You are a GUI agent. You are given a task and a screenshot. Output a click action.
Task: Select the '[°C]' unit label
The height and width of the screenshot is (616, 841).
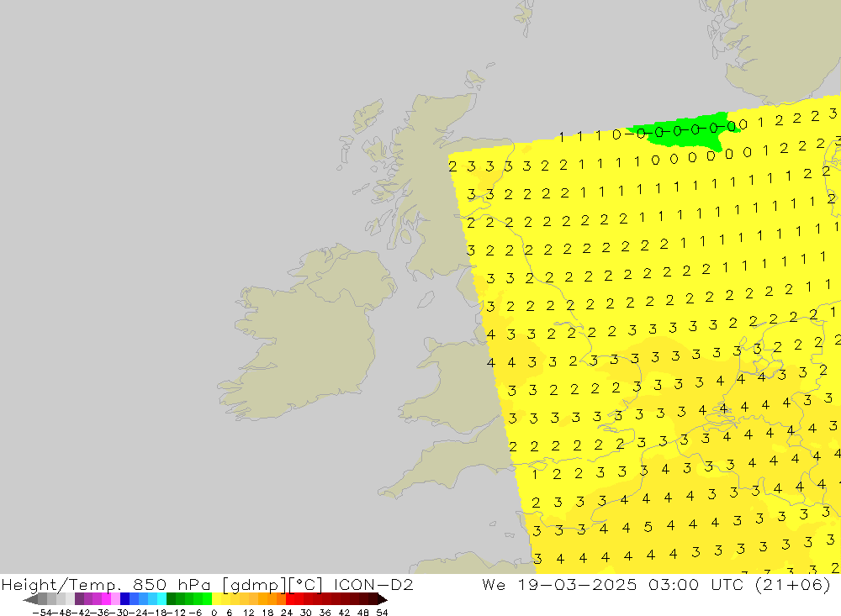tap(305, 584)
